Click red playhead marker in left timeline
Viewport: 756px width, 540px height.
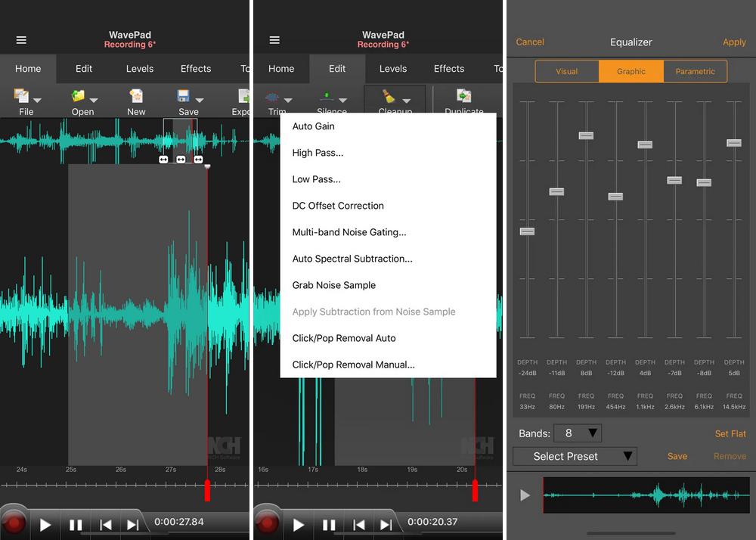[x=207, y=490]
